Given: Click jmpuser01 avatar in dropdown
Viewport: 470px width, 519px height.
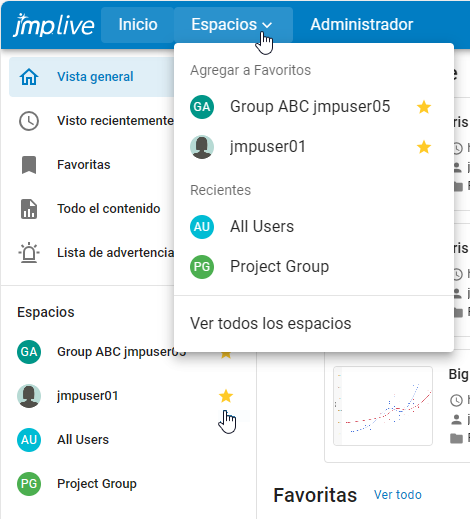Looking at the screenshot, I should [x=202, y=147].
